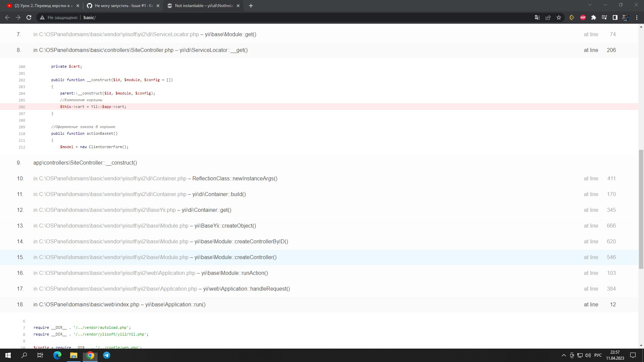This screenshot has width=644, height=362.
Task: Reload the current page
Action: point(29,17)
